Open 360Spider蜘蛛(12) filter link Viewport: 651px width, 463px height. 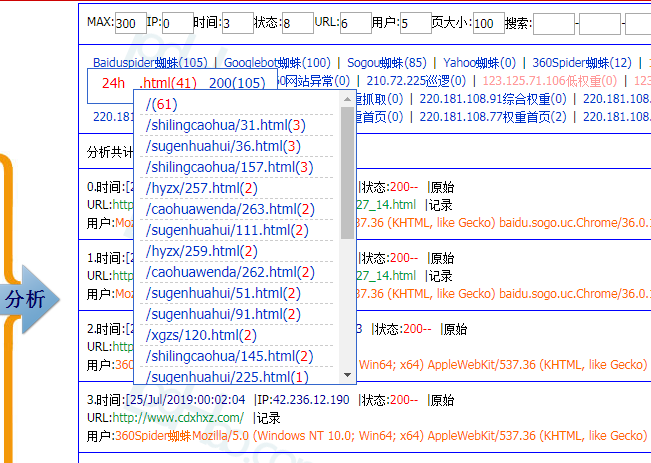point(582,63)
